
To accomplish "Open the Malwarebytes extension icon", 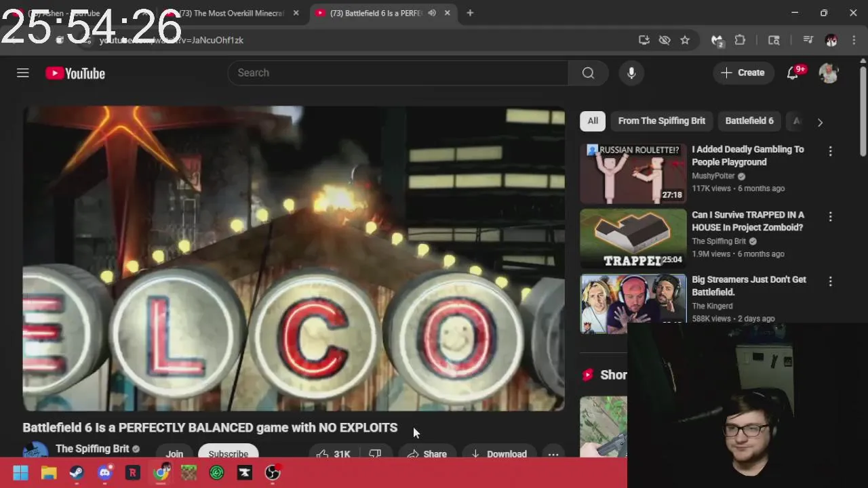I will tap(717, 41).
